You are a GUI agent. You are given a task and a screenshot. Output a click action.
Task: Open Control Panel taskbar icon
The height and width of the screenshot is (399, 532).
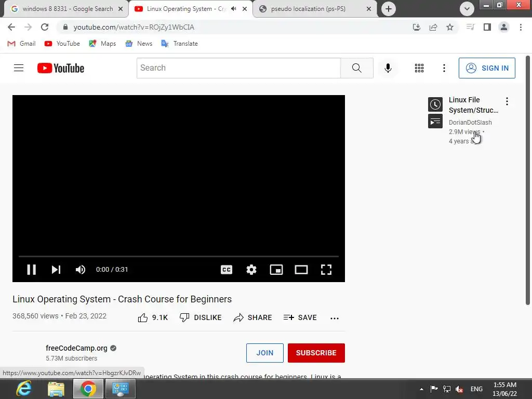point(121,389)
